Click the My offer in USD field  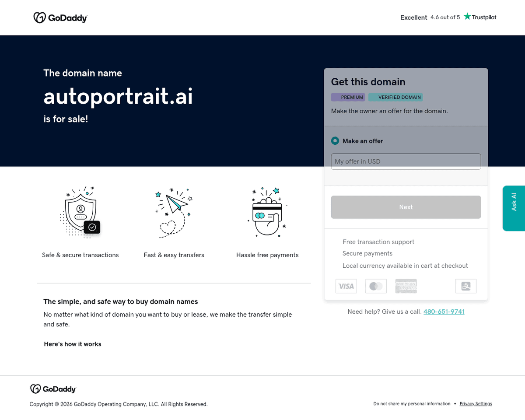406,161
